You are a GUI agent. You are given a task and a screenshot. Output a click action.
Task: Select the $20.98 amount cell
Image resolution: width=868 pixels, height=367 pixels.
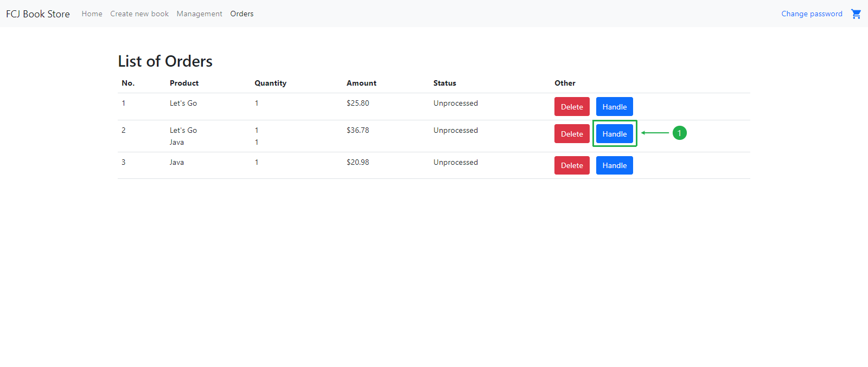(x=358, y=162)
